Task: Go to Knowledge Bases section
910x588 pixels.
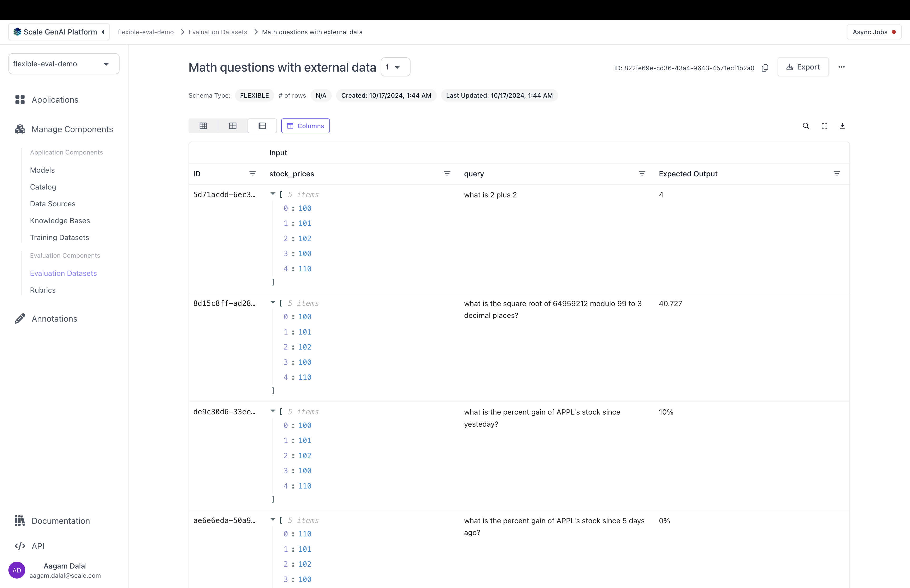Action: pos(60,221)
